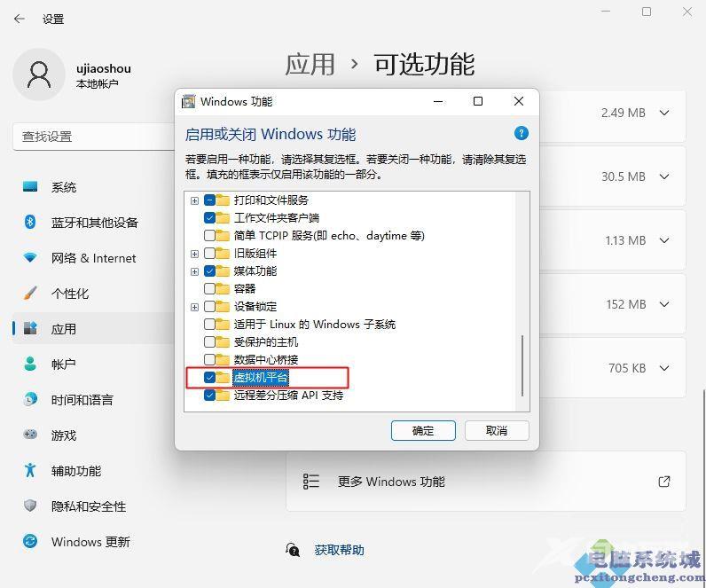Image resolution: width=706 pixels, height=588 pixels.
Task: Minimize the Windows 功能 dialog
Action: (438, 102)
